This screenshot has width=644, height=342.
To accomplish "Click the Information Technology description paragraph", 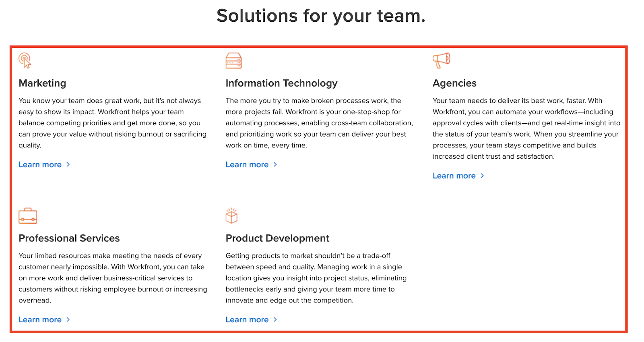I will tap(319, 123).
